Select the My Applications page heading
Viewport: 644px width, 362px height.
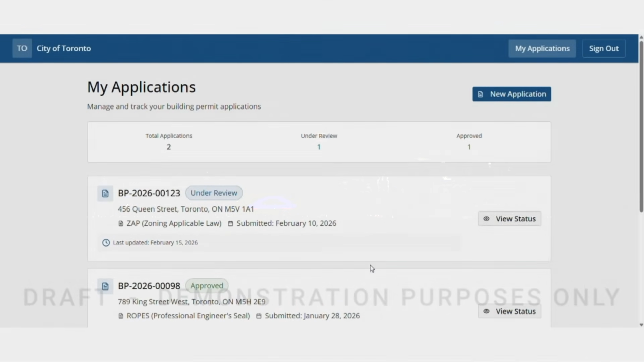click(x=141, y=87)
